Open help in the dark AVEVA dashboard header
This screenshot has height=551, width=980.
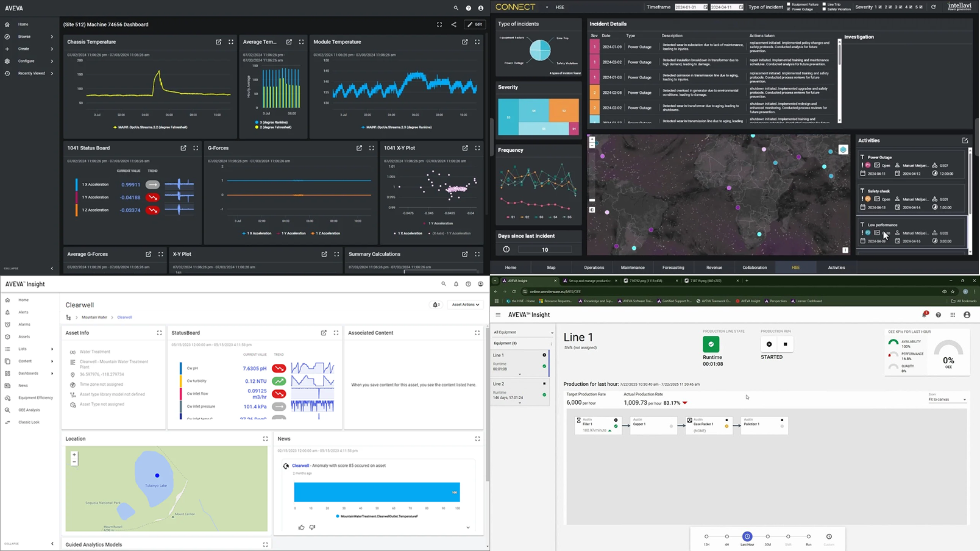[468, 8]
